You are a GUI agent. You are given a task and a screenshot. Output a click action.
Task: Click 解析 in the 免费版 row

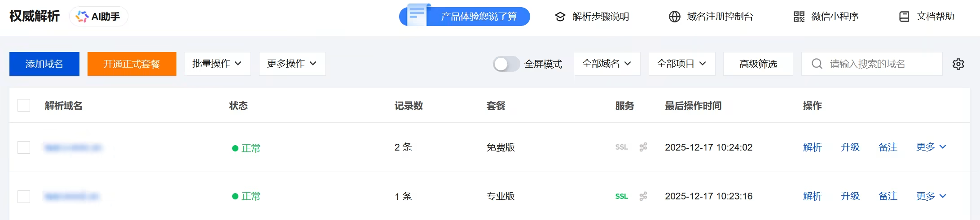pos(813,147)
